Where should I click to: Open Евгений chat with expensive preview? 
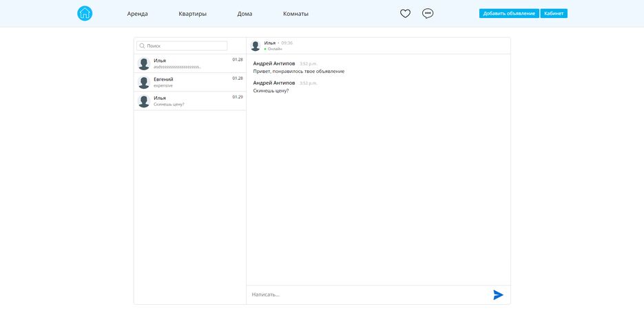coord(189,83)
